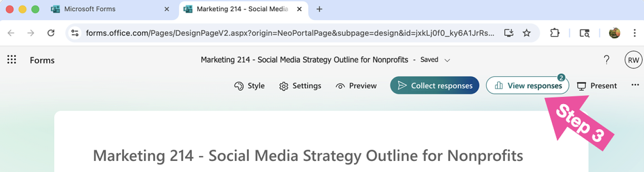Expand the Saved status dropdown chevron
The image size is (644, 172).
pyautogui.click(x=447, y=60)
